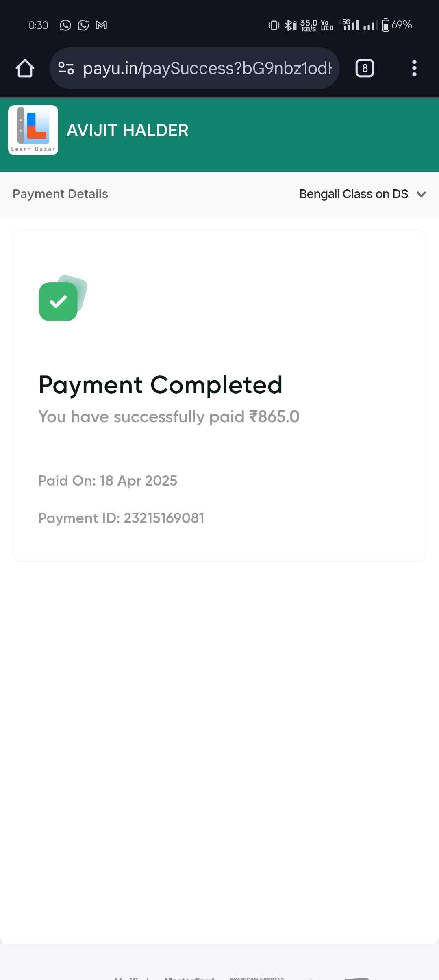The height and width of the screenshot is (980, 439).
Task: Tap the battery status icon
Action: (x=386, y=25)
